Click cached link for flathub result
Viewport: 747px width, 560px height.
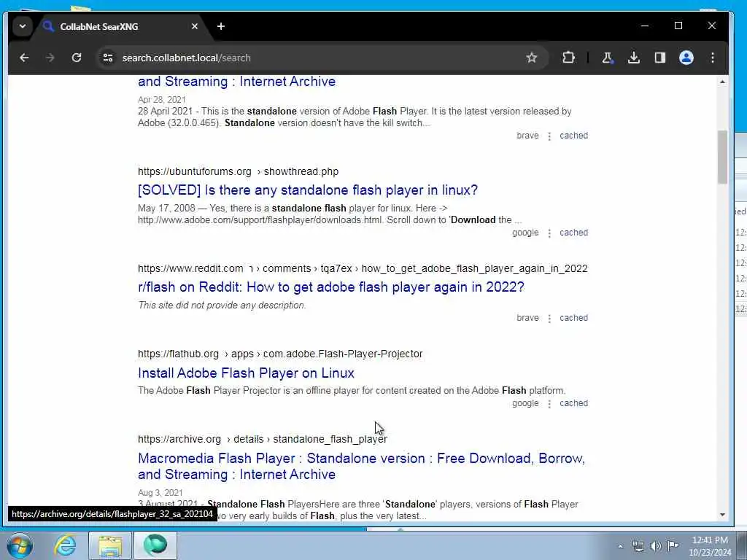pyautogui.click(x=573, y=402)
